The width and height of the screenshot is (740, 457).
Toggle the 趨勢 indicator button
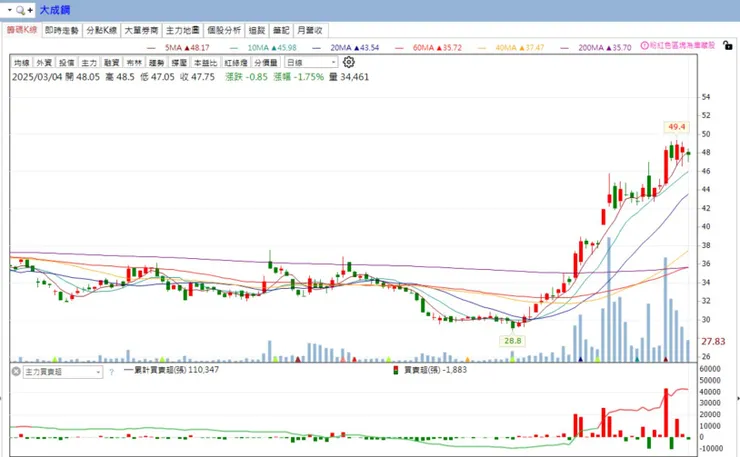157,62
